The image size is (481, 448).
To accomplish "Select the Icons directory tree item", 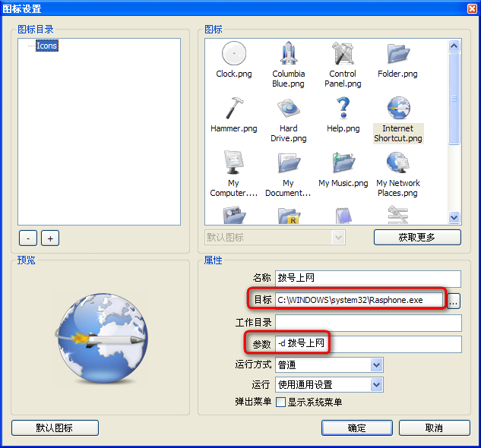I will pos(46,46).
